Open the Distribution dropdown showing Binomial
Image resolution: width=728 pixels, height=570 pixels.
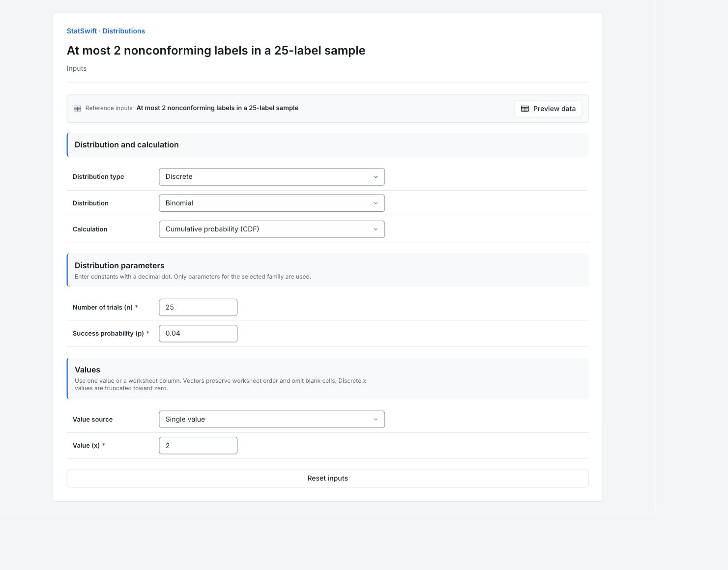272,203
